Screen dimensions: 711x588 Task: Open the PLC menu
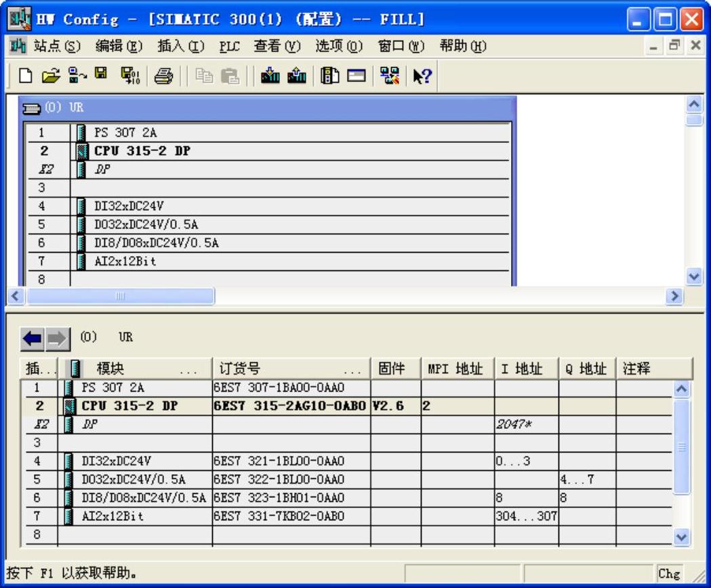pyautogui.click(x=230, y=46)
